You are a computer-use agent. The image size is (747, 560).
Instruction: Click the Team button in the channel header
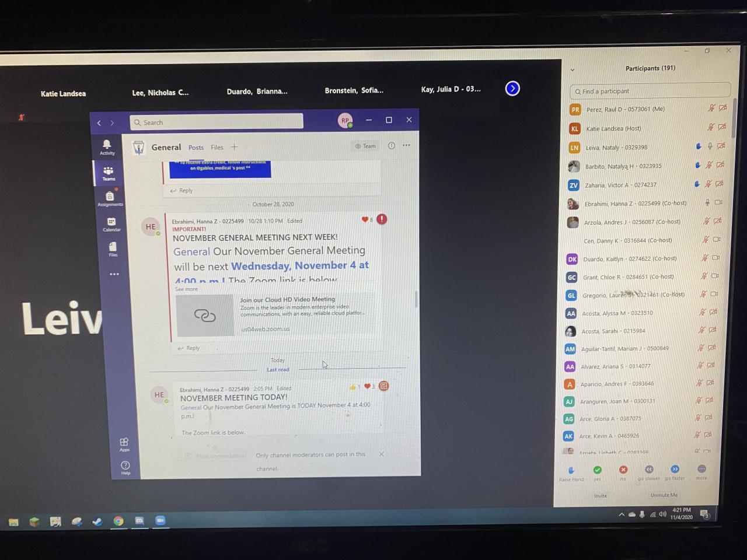366,146
